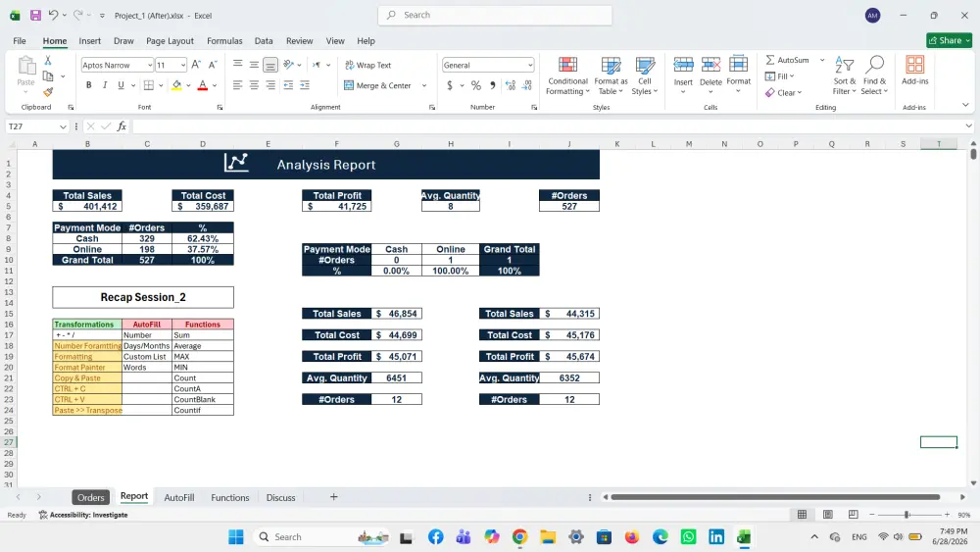This screenshot has height=552, width=980.
Task: Switch to the Insert ribbon tab
Action: (89, 40)
